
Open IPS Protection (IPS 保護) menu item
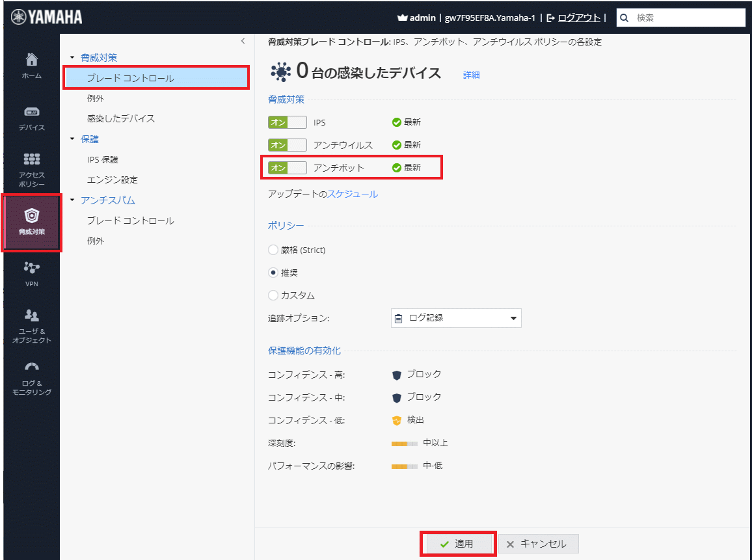(x=103, y=159)
